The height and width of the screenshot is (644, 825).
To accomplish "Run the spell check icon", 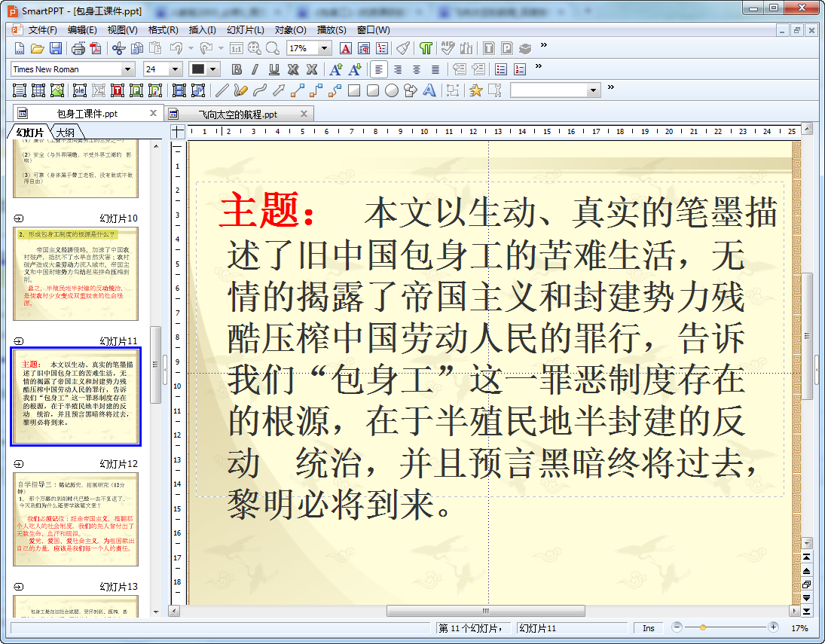I will pos(448,49).
